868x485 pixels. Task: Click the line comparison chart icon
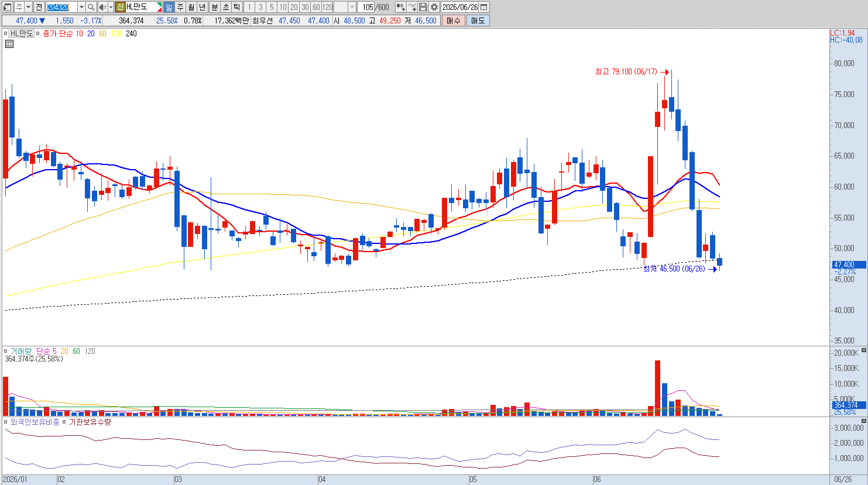point(412,7)
